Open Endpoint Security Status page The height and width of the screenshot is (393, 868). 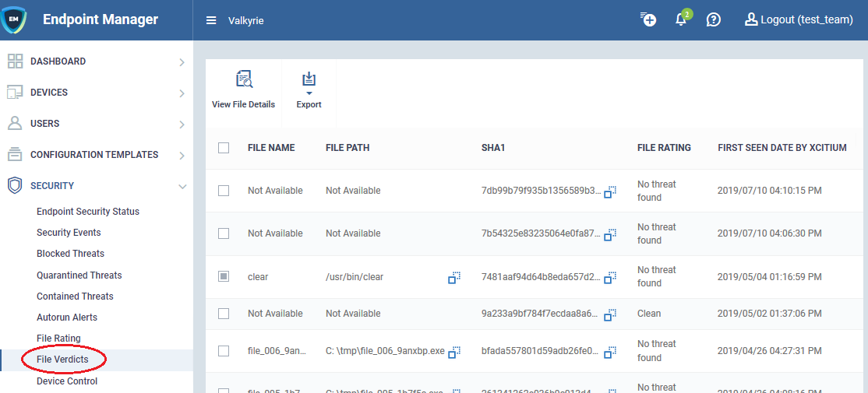[x=88, y=211]
